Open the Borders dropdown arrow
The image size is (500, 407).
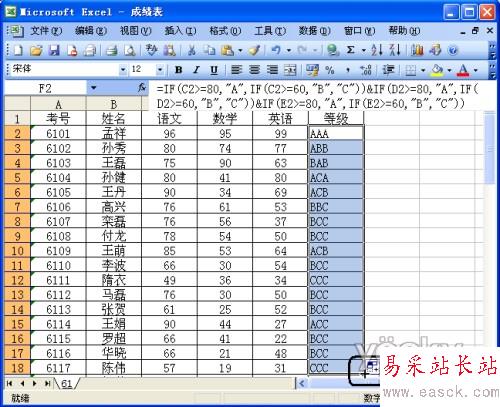tap(423, 70)
